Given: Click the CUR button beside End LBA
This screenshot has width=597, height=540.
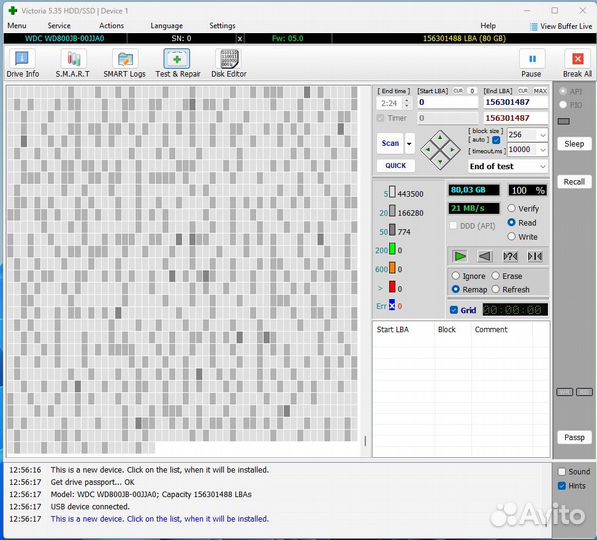Looking at the screenshot, I should click(523, 91).
